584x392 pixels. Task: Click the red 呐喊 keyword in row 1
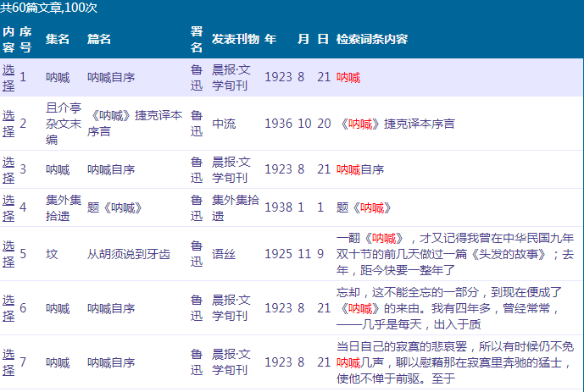click(348, 78)
